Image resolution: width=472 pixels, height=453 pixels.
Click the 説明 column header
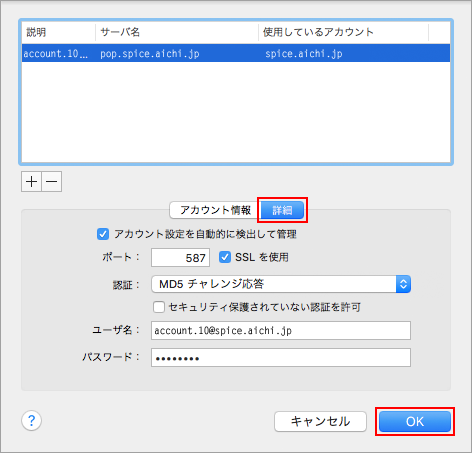59,32
